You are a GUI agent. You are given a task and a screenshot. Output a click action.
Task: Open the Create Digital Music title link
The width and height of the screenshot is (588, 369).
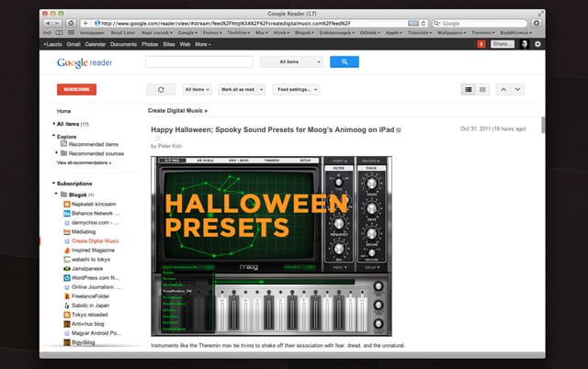(x=177, y=110)
